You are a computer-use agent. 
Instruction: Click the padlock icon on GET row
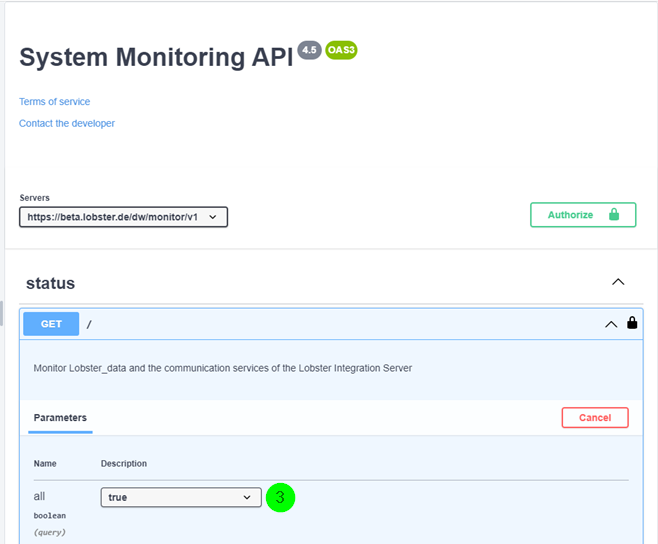point(632,323)
